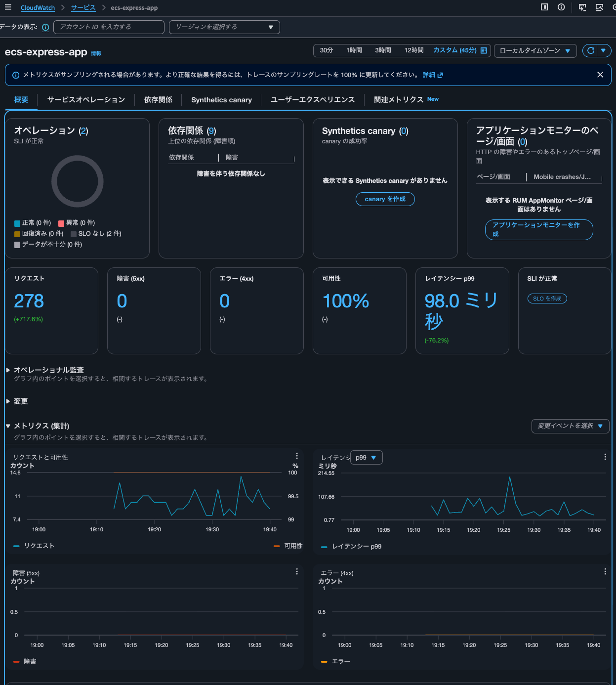
Task: Open the info help panel icon
Action: coord(561,7)
